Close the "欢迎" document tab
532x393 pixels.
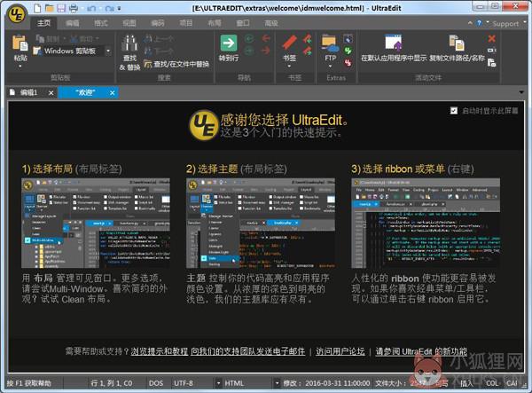pyautogui.click(x=113, y=92)
